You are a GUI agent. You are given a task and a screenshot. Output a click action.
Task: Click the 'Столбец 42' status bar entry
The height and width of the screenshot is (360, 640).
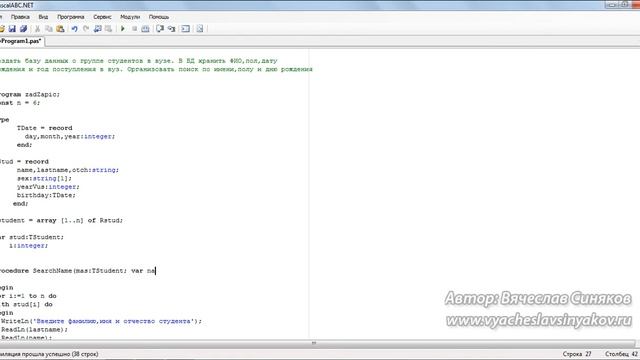(x=621, y=354)
